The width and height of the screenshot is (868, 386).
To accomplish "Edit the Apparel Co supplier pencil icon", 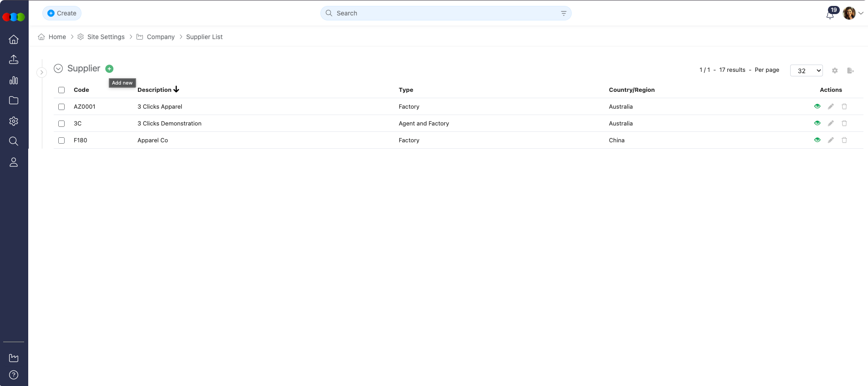I will point(831,140).
